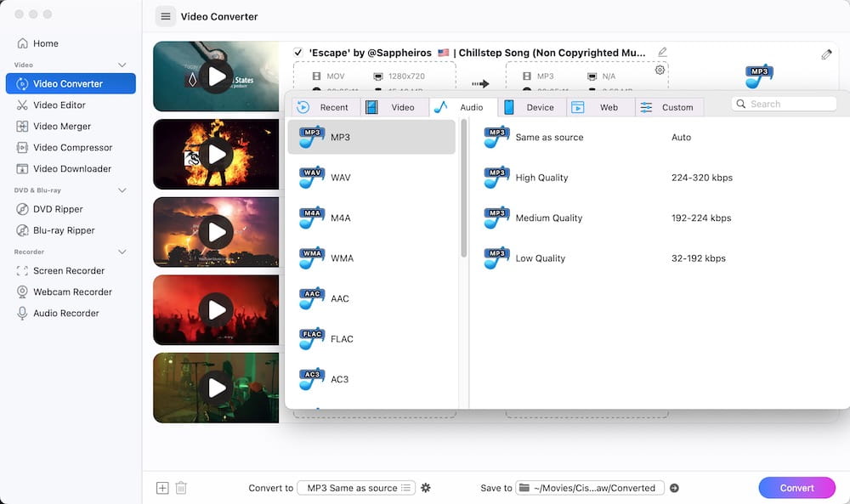Click the arrow icon next to the save path
Viewport: 850px width, 504px height.
(674, 488)
